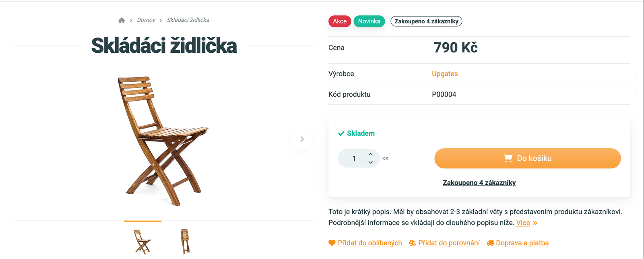644x259 pixels.
Task: Select the first chair thumbnail
Action: click(x=142, y=242)
